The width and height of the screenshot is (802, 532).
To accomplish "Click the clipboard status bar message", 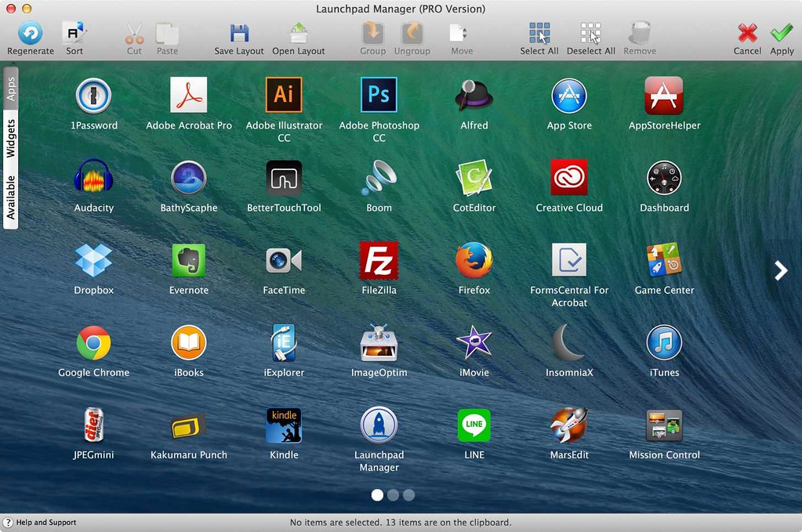I will tap(401, 523).
